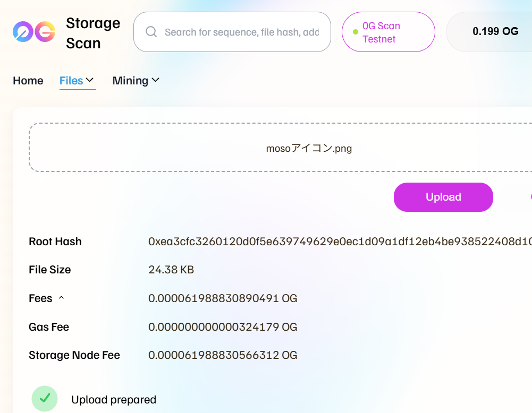
Task: Click the Storage Scan title
Action: coord(93,33)
